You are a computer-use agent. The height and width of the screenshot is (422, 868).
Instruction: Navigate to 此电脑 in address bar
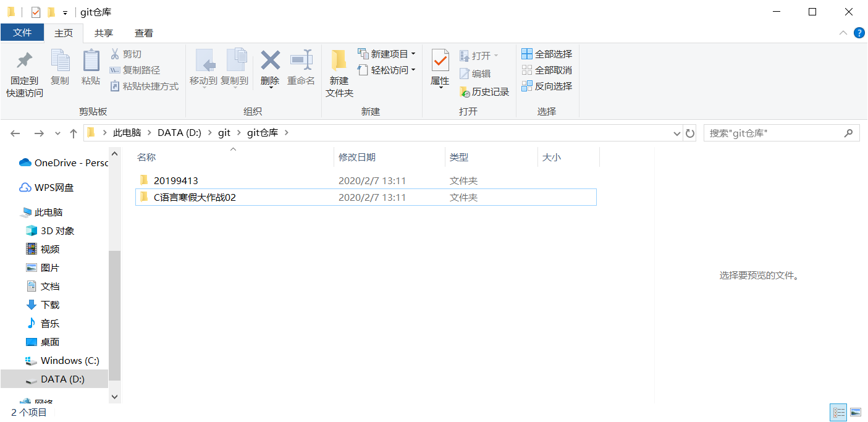127,133
